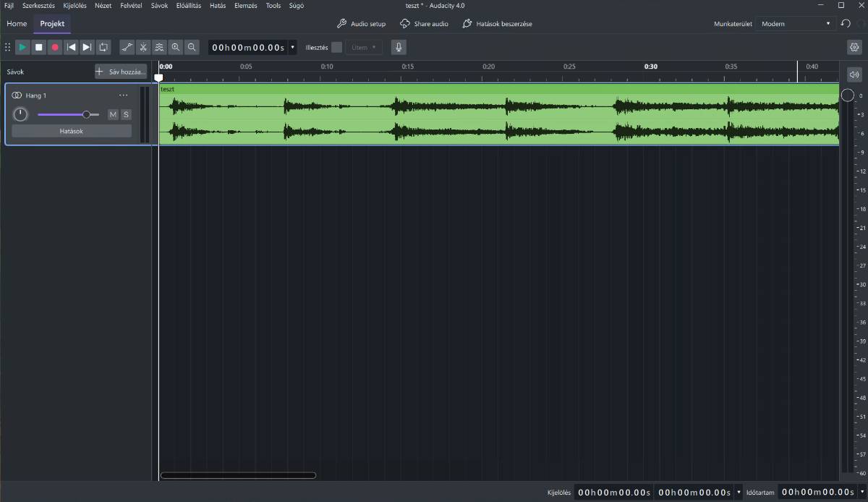This screenshot has width=868, height=502.
Task: Open the Ütem snap unit dropdown
Action: [364, 48]
